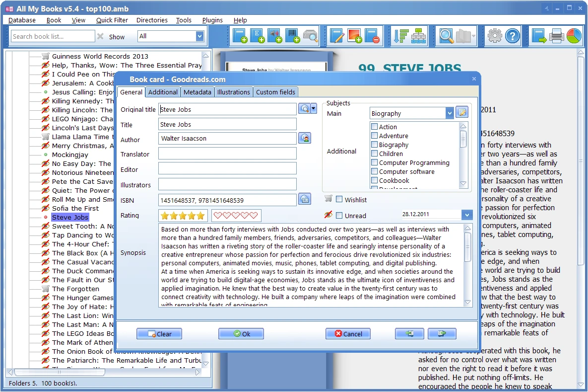The image size is (588, 392).
Task: Open the date picker dropdown for 28.12.2011
Action: click(467, 215)
